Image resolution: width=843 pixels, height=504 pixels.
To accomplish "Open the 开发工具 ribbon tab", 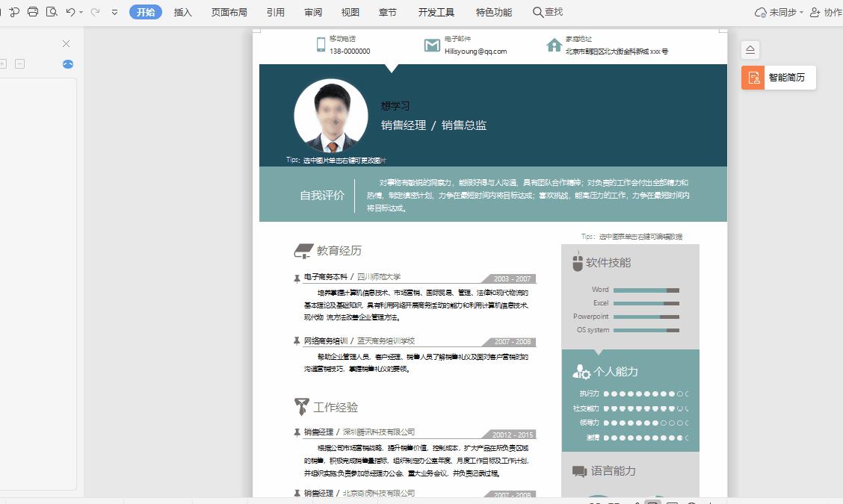I will coord(436,12).
